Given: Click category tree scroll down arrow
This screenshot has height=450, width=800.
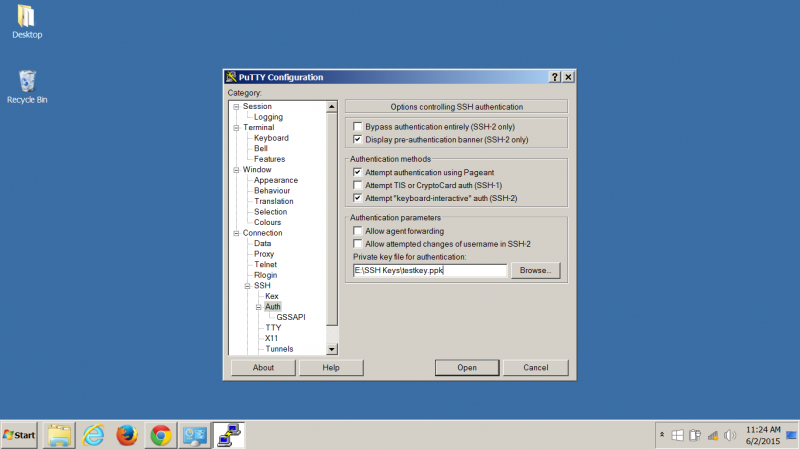Looking at the screenshot, I should [x=332, y=349].
